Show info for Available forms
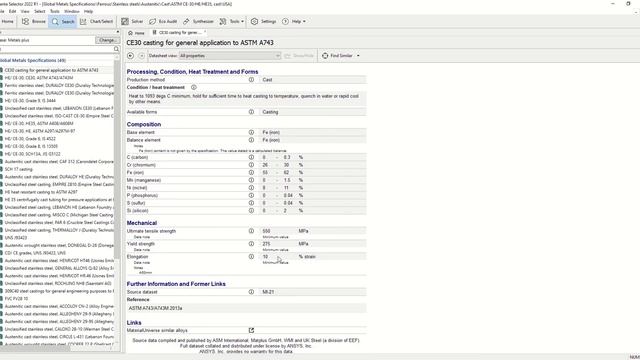The height and width of the screenshot is (360, 640). click(x=251, y=112)
